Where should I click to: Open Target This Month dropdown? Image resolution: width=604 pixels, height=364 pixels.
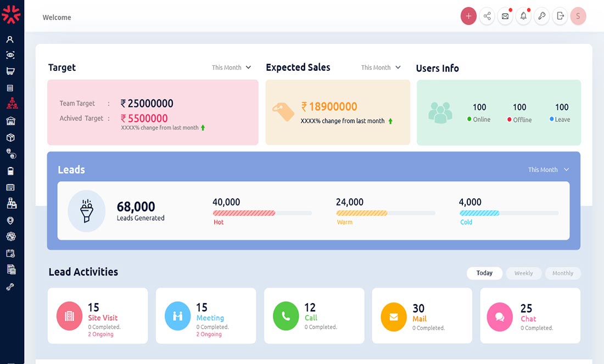coord(232,68)
